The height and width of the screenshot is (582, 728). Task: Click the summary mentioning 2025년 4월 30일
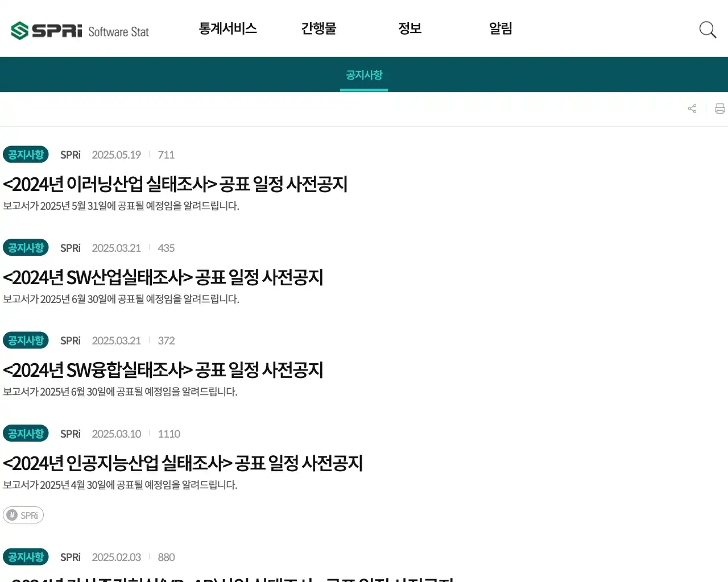120,485
